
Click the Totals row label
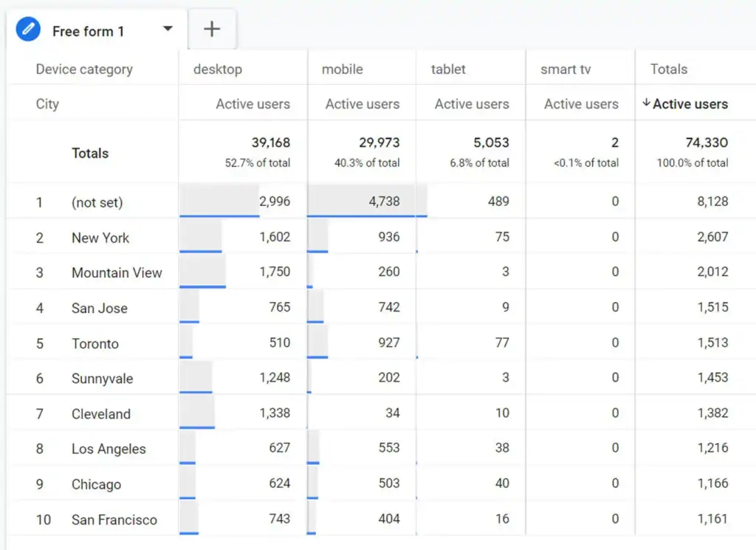90,153
